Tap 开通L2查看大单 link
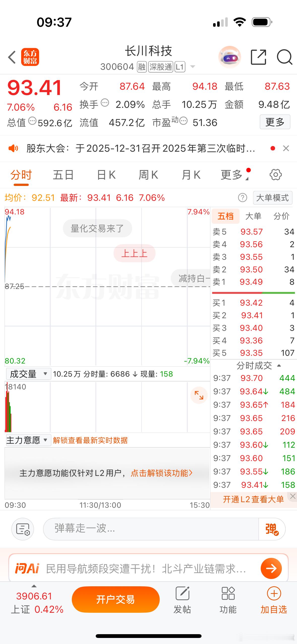Screen dimensions: 297x644 pos(253,499)
